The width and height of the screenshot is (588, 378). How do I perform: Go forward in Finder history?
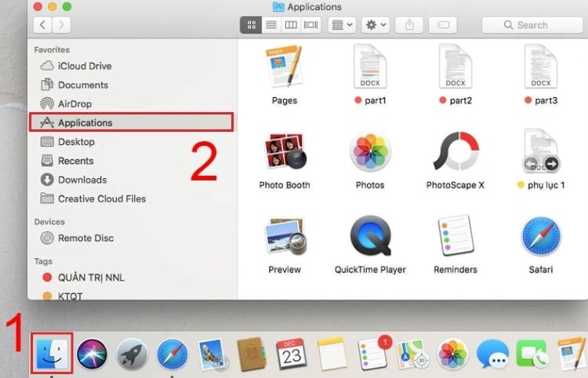[61, 25]
